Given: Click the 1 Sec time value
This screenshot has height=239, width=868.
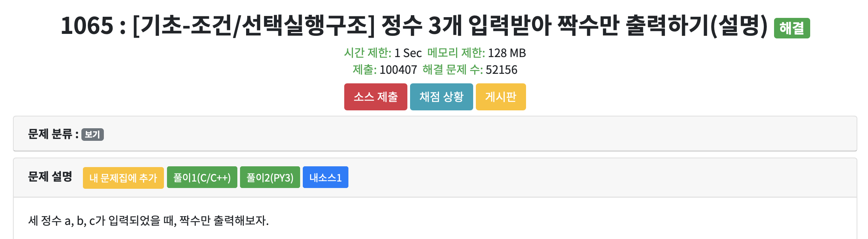Looking at the screenshot, I should [x=408, y=53].
